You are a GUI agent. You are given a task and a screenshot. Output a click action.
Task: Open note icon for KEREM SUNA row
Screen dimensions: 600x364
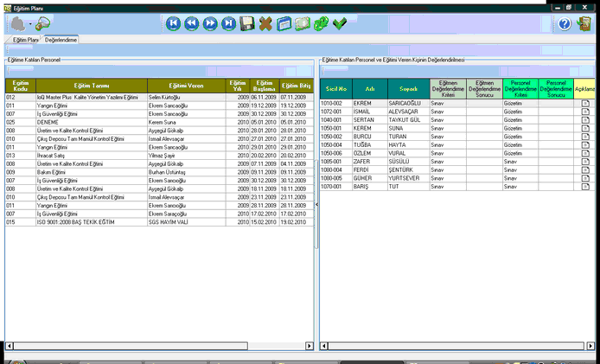(x=585, y=128)
